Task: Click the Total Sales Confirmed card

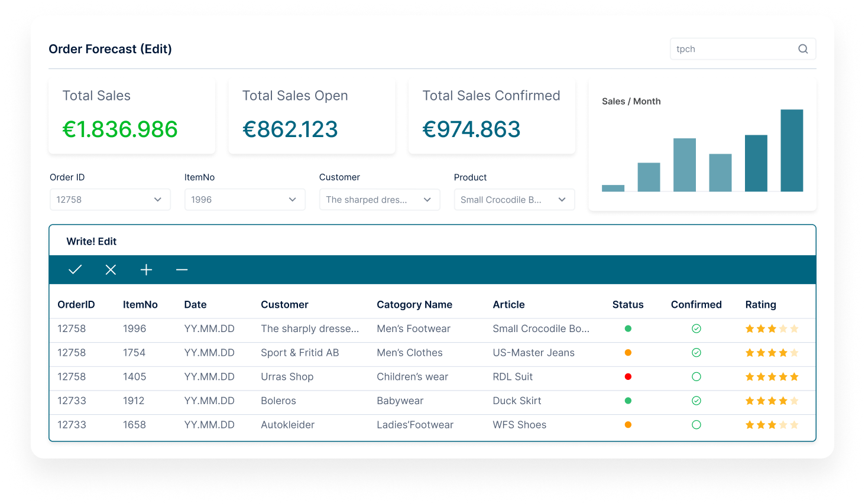Action: click(491, 116)
